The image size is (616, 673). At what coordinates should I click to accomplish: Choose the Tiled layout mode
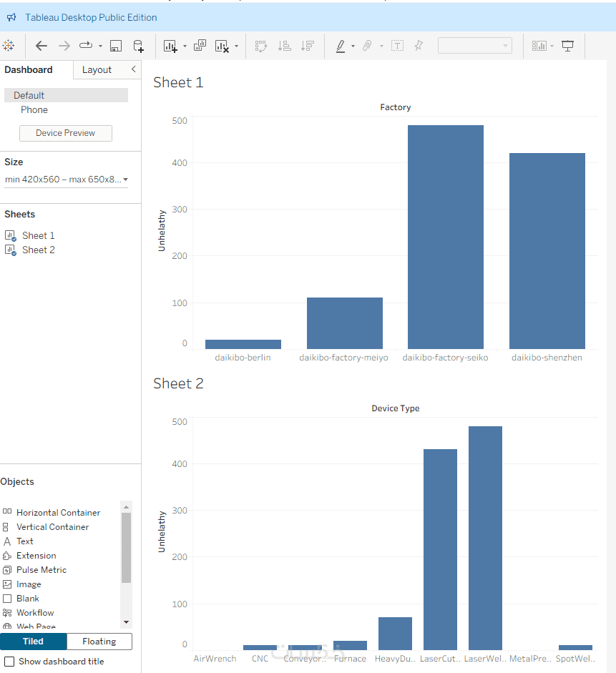click(34, 642)
